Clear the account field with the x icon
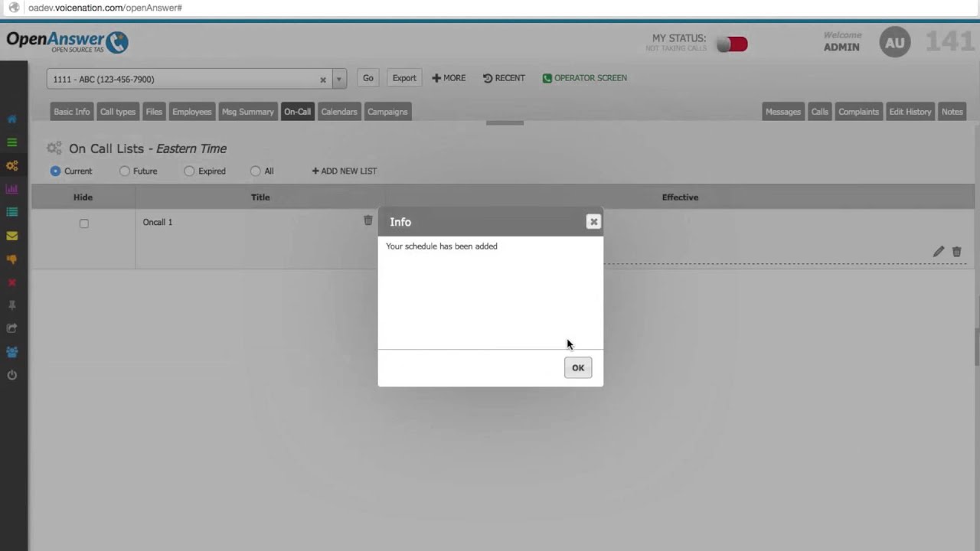The width and height of the screenshot is (980, 551). point(323,80)
